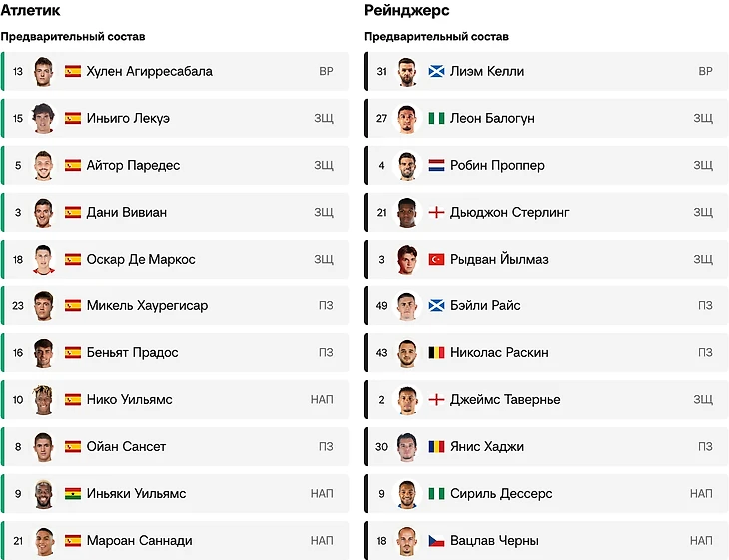
Task: Click the Рейнджерс team heading
Action: 406,10
